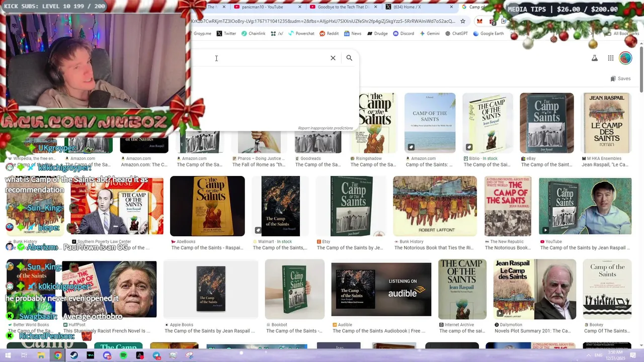
Task: Open Google Search Labs flask icon
Action: click(594, 58)
